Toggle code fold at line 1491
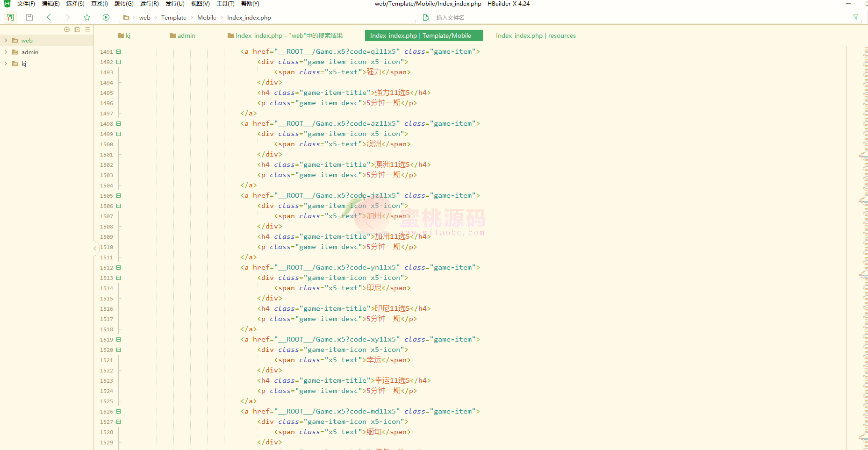Image resolution: width=868 pixels, height=450 pixels. click(119, 52)
